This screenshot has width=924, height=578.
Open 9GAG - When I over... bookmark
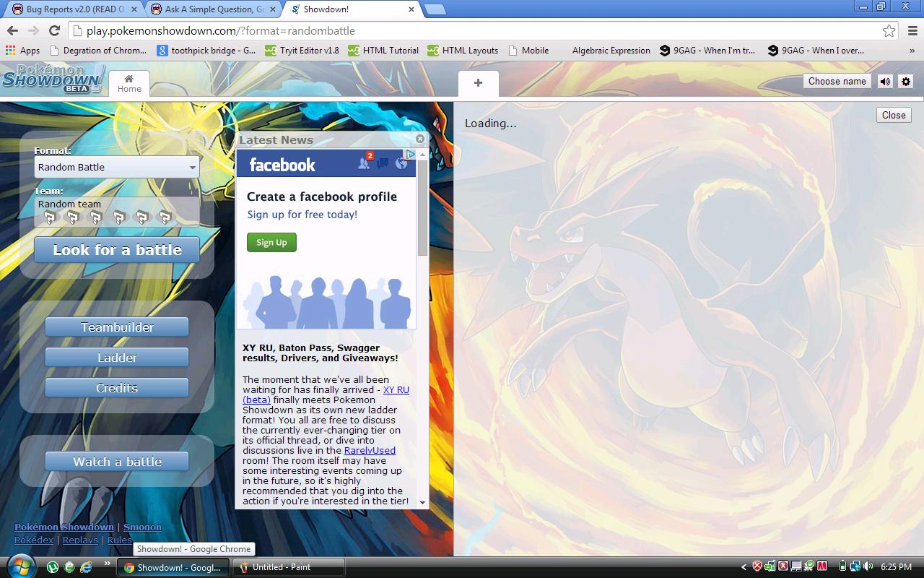[x=816, y=51]
